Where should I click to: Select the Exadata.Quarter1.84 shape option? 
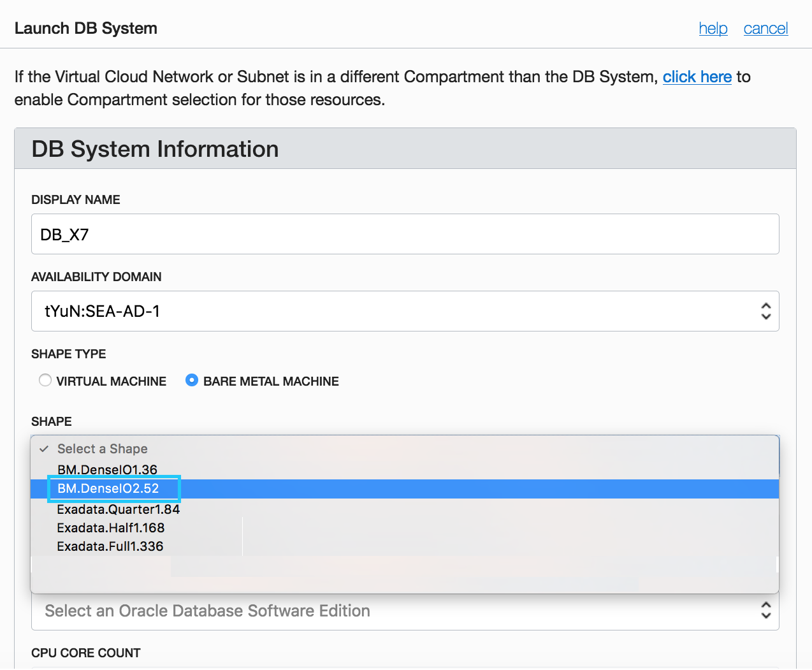click(x=119, y=509)
